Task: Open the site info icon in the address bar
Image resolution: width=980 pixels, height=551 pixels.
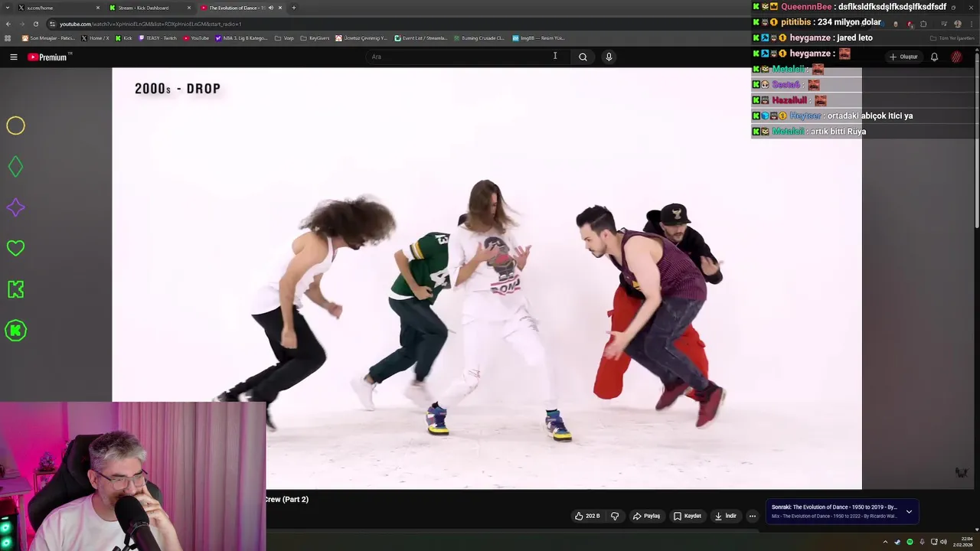Action: pos(52,24)
